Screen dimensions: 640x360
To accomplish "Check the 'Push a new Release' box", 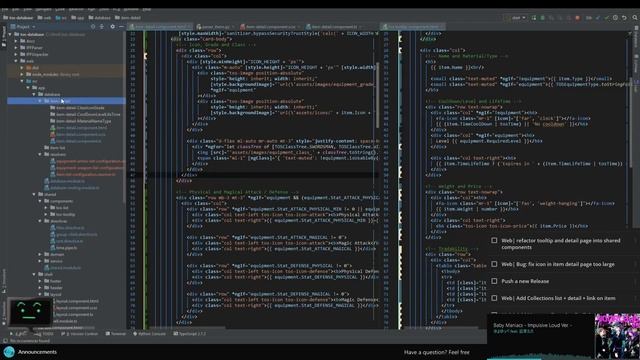I will click(x=494, y=281).
